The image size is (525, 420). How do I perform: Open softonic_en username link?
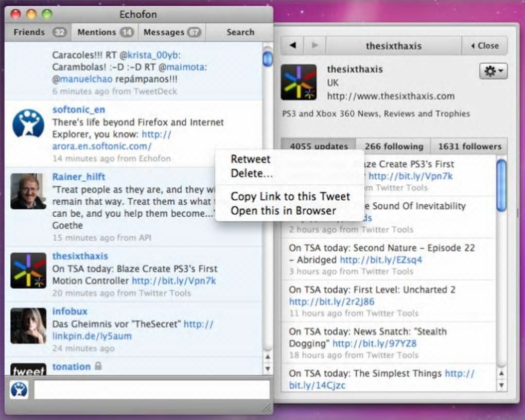click(x=79, y=110)
